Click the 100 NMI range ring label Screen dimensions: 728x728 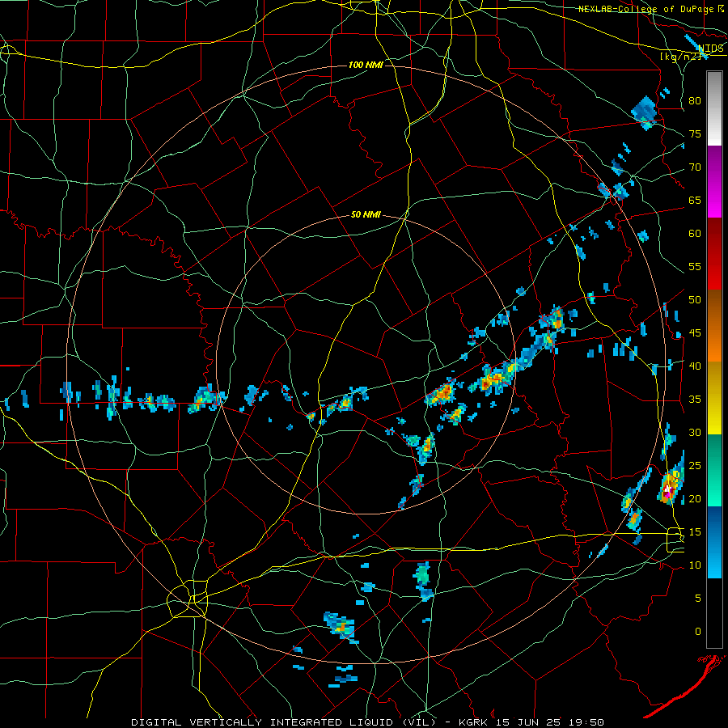[366, 65]
